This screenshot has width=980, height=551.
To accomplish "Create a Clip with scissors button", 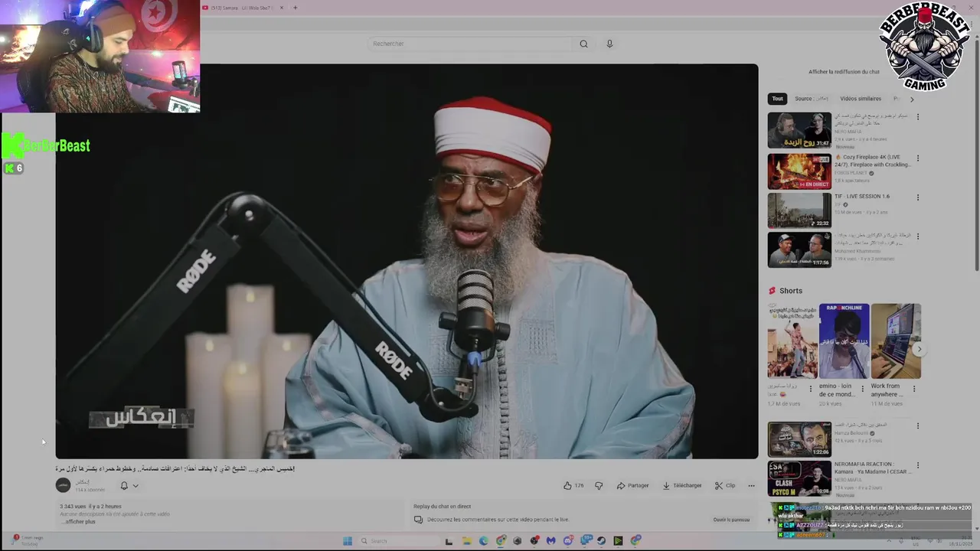I will pyautogui.click(x=725, y=485).
